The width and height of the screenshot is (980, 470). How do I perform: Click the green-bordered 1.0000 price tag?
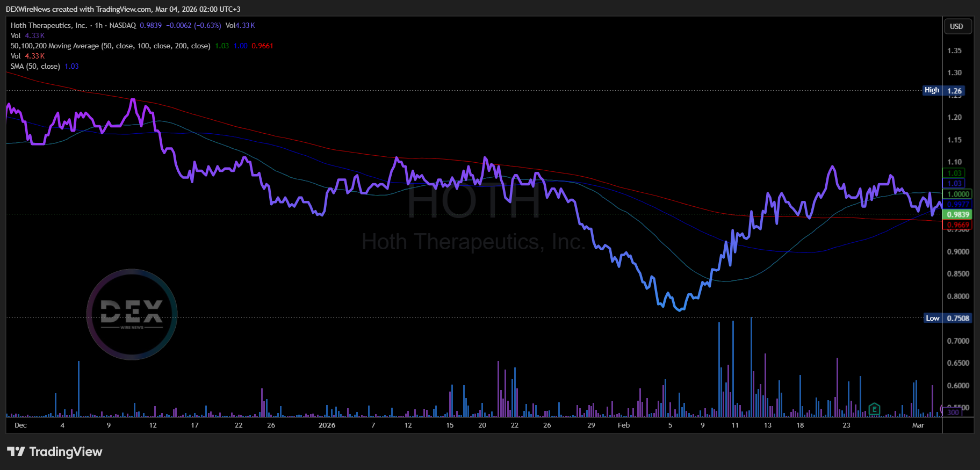tap(957, 194)
